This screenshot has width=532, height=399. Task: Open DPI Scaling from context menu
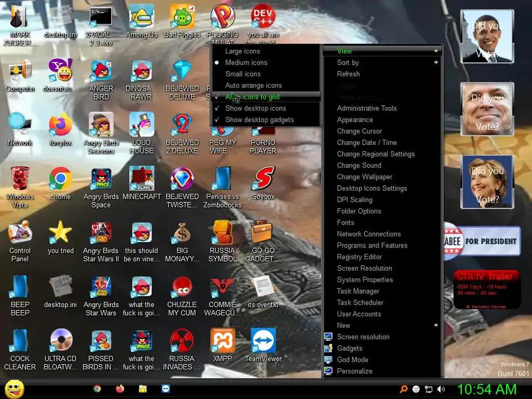coord(382,200)
